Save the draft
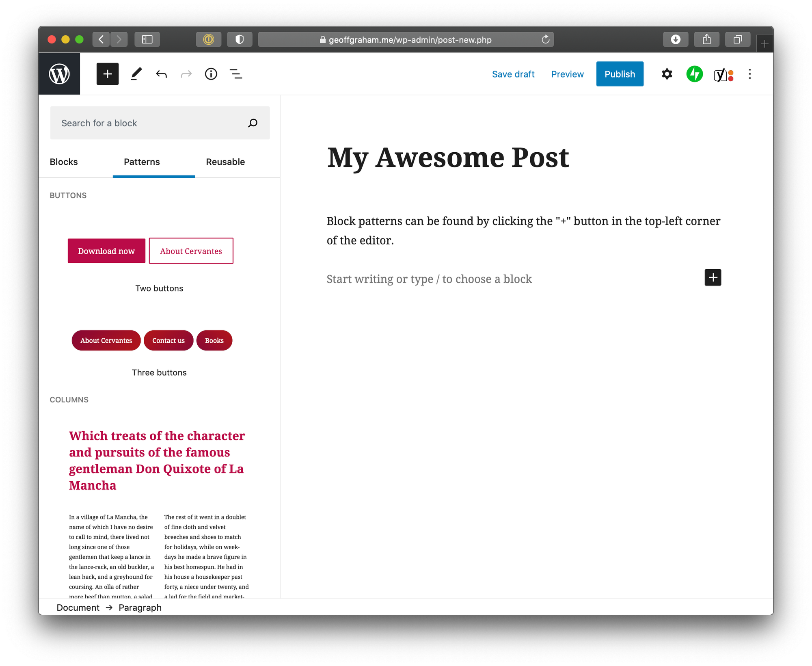The image size is (812, 666). [513, 74]
